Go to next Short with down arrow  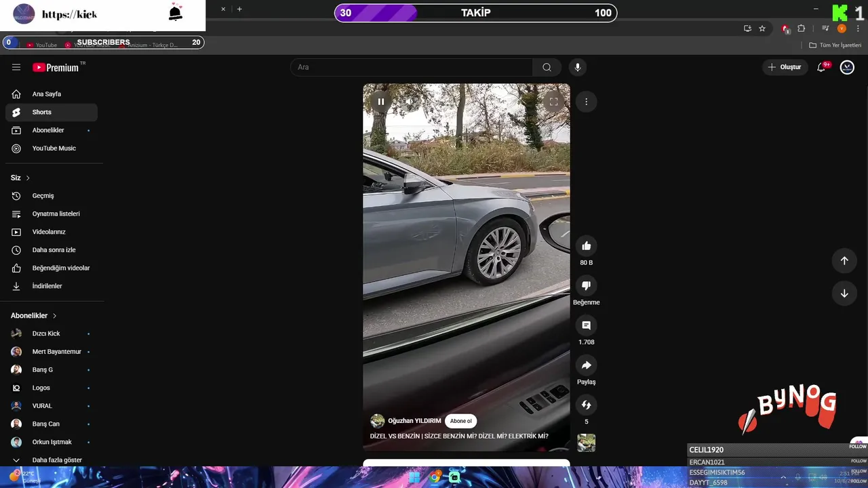[x=844, y=293]
